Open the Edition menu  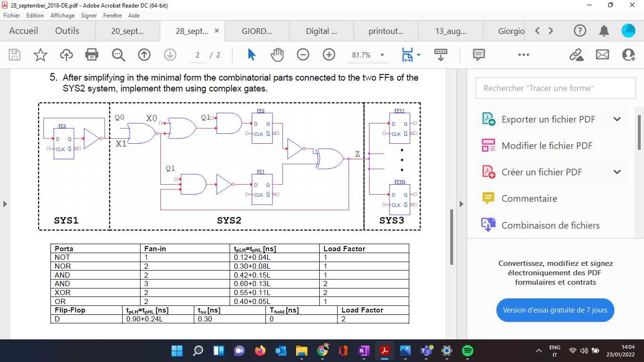pyautogui.click(x=35, y=16)
